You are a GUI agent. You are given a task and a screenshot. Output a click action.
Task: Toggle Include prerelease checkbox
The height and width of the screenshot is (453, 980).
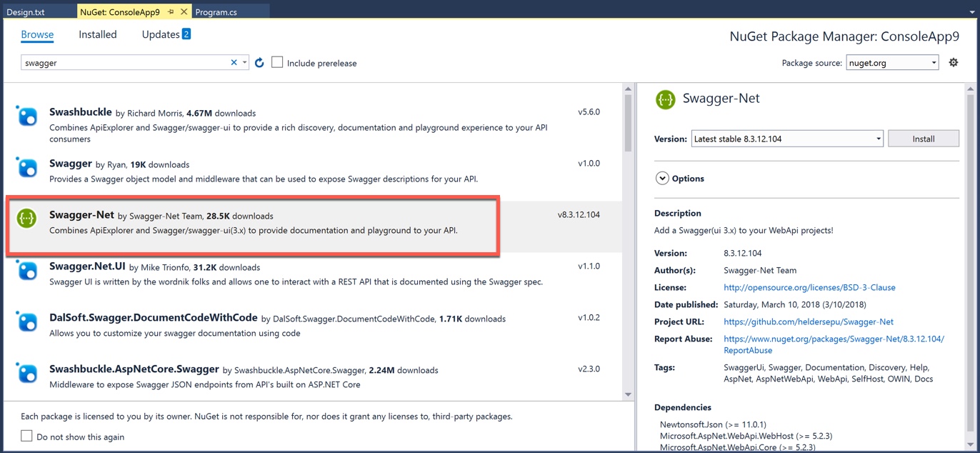coord(277,63)
